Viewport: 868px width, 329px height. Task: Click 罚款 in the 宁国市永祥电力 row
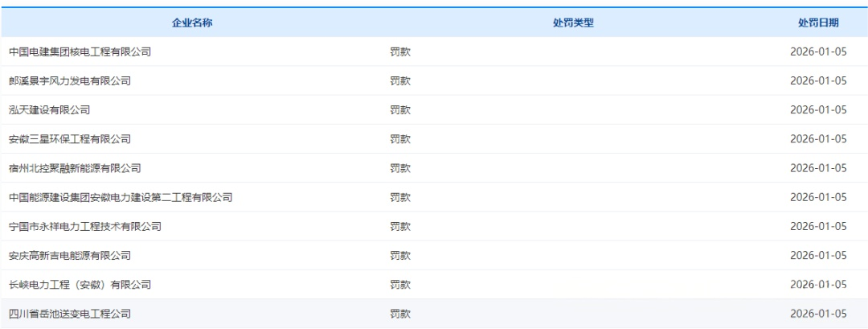coord(400,227)
